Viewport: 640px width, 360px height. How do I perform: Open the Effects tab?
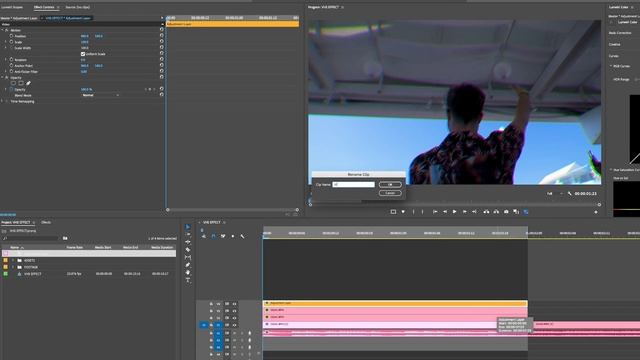pos(46,222)
